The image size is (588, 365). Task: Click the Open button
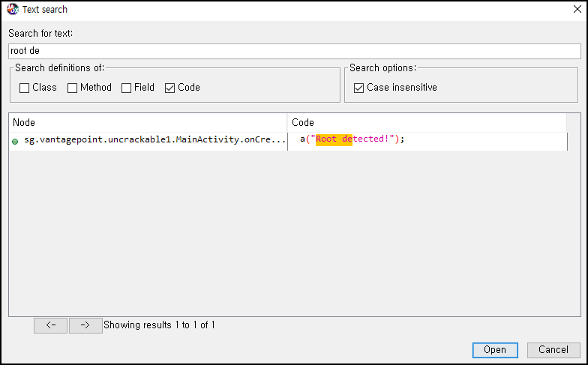(495, 350)
